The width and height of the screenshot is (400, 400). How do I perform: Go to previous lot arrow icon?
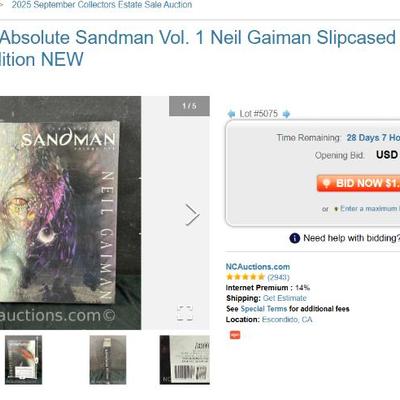point(231,114)
